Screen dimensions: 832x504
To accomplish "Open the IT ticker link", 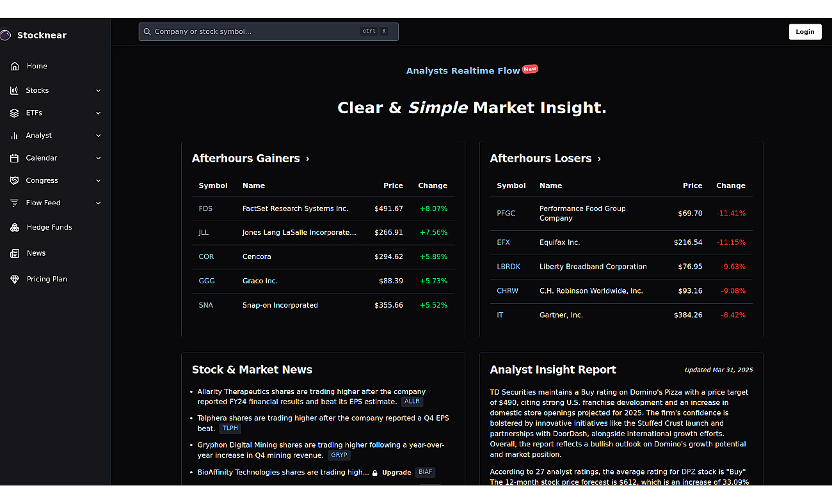I will pyautogui.click(x=500, y=315).
